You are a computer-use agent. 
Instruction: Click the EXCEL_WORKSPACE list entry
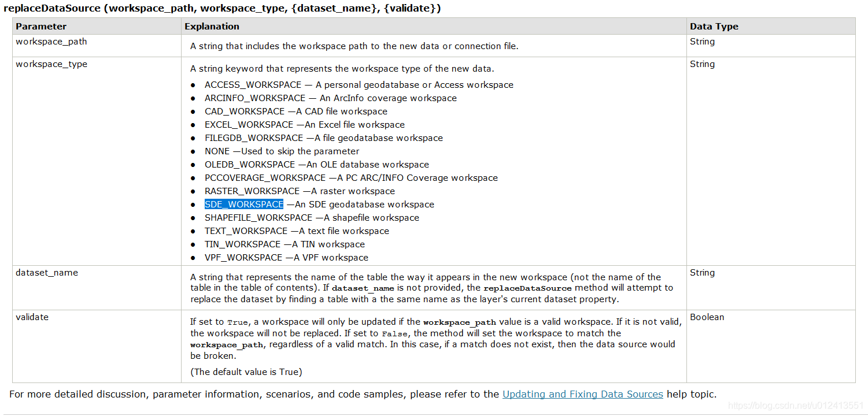(304, 125)
